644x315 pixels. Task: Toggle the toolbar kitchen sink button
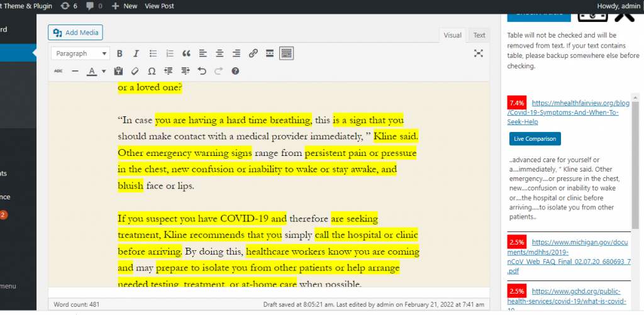[286, 53]
